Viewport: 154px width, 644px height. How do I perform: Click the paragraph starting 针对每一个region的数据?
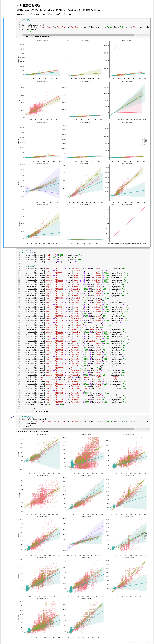pyautogui.click(x=60, y=10)
